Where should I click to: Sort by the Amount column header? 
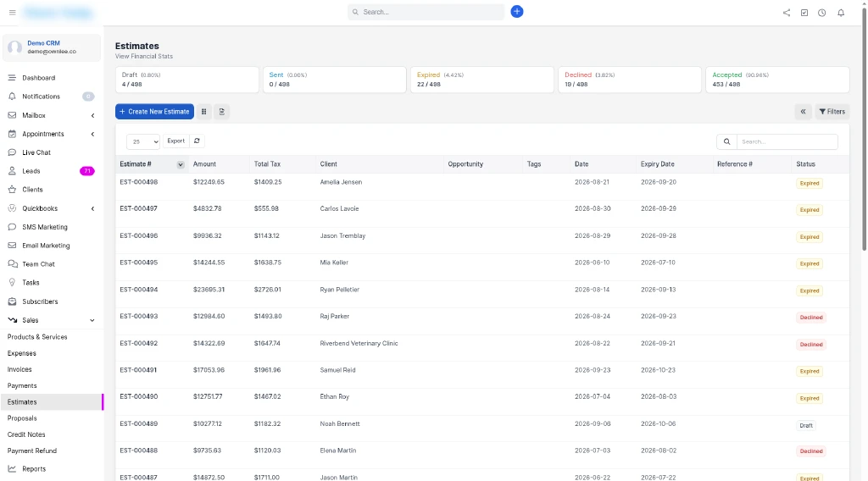[204, 164]
